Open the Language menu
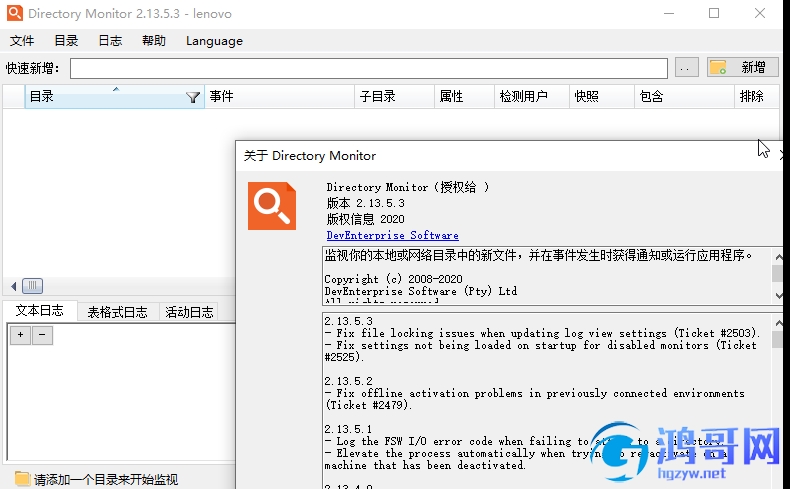This screenshot has width=790, height=489. tap(214, 41)
